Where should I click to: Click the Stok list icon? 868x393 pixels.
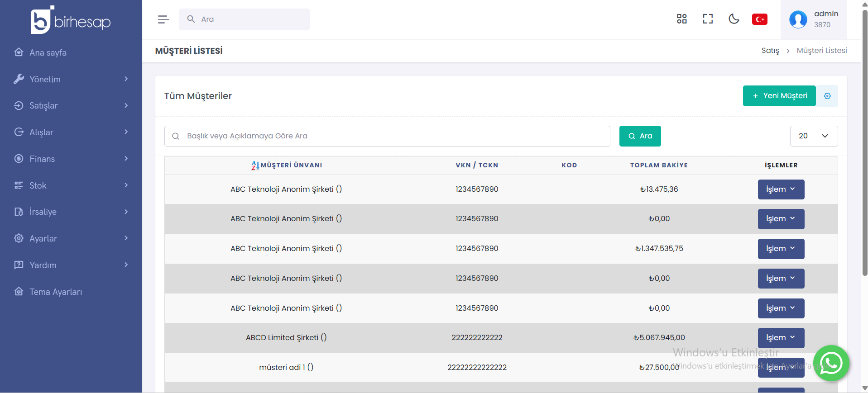(19, 185)
